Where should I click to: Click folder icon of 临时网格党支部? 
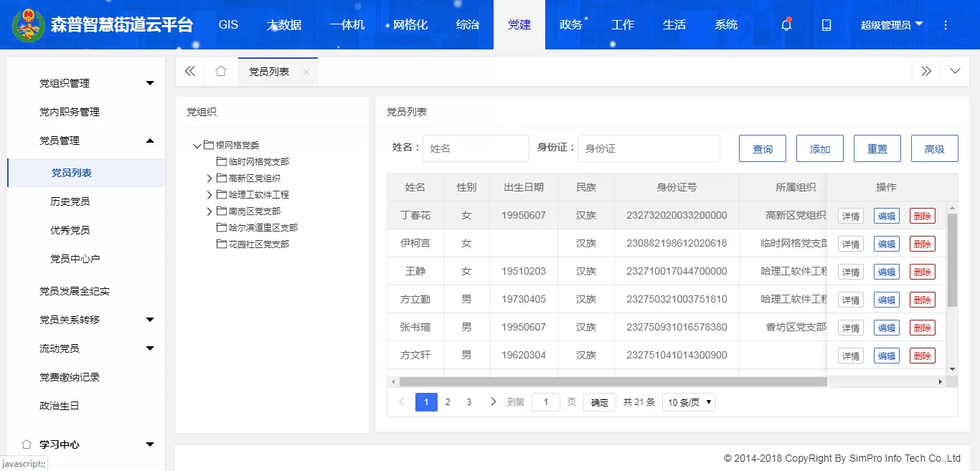click(222, 161)
